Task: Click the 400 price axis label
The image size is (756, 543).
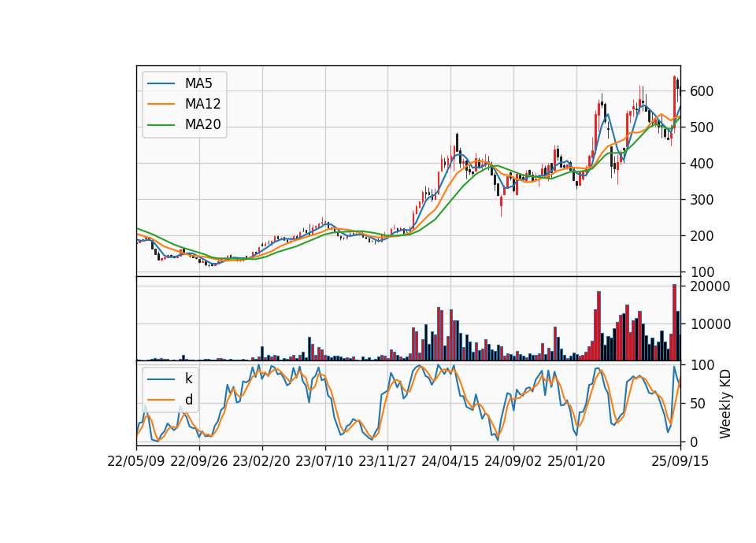Action: (x=702, y=164)
